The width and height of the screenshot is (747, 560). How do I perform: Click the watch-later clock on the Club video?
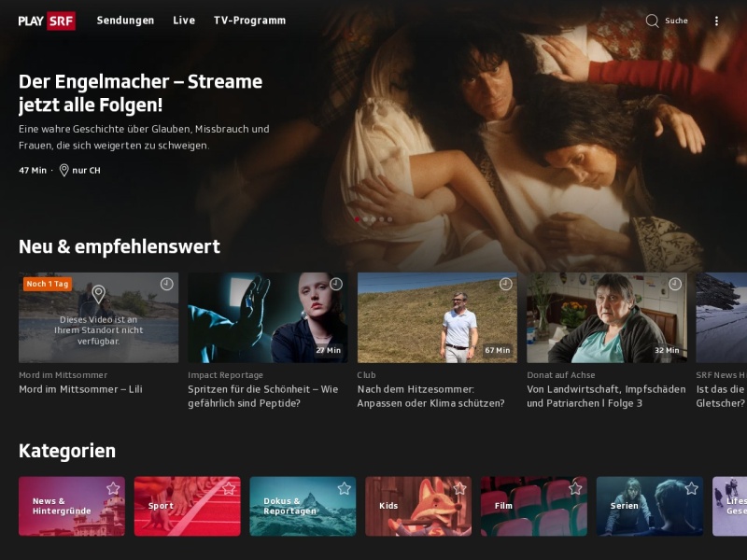click(x=505, y=285)
